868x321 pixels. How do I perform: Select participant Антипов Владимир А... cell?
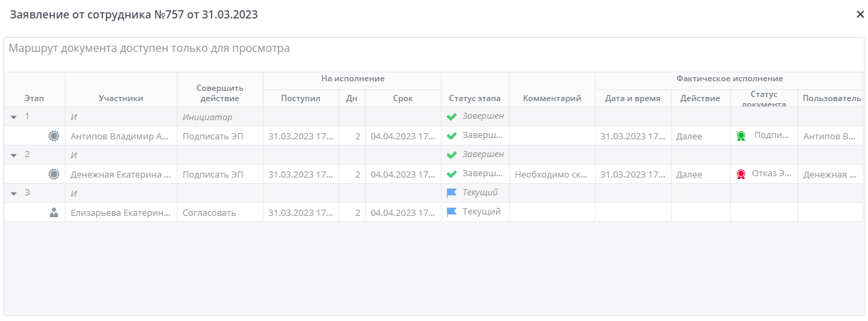point(121,136)
